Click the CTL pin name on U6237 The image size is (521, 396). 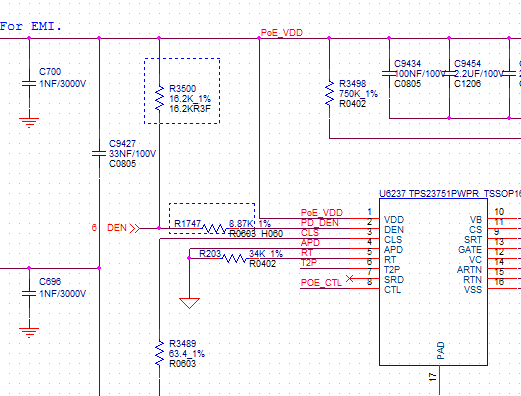[x=392, y=290]
